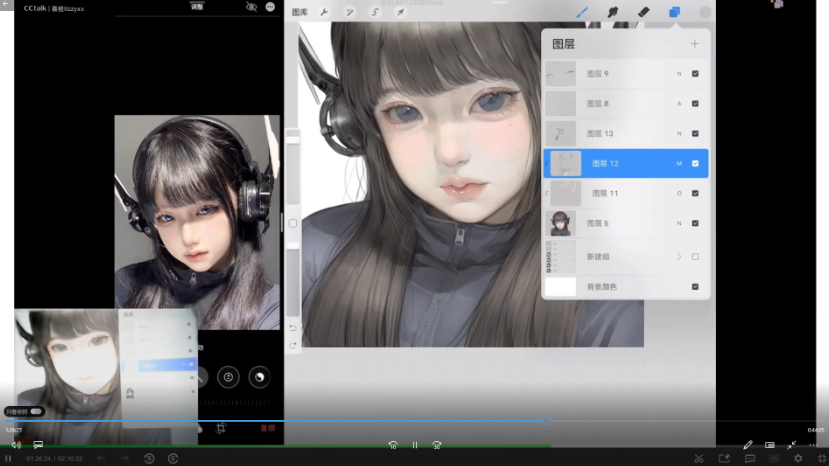Image resolution: width=829 pixels, height=466 pixels.
Task: Open blend mode M of 图层 12
Action: tap(679, 163)
